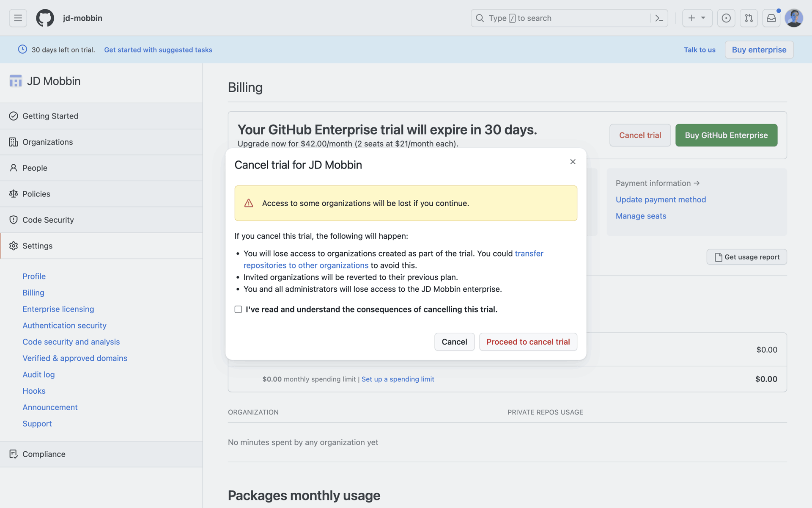Click the Getting Started checkmark icon

(x=14, y=116)
